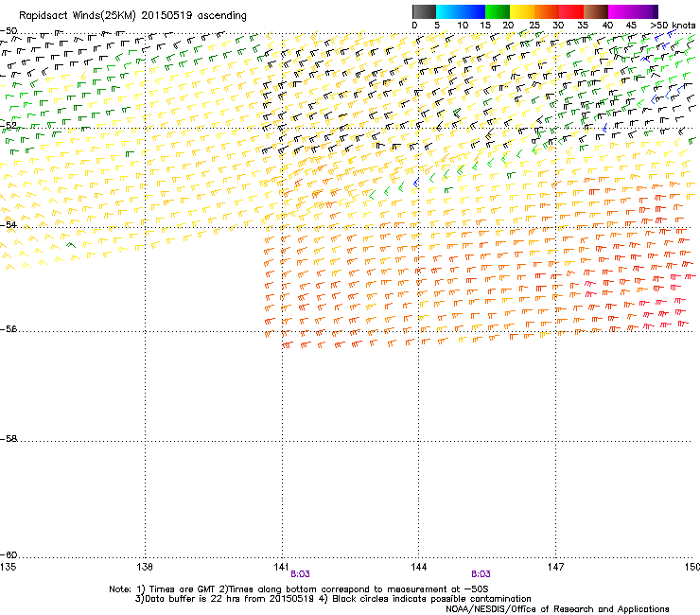Click the '10' legend scale label
The width and height of the screenshot is (700, 615).
(462, 26)
